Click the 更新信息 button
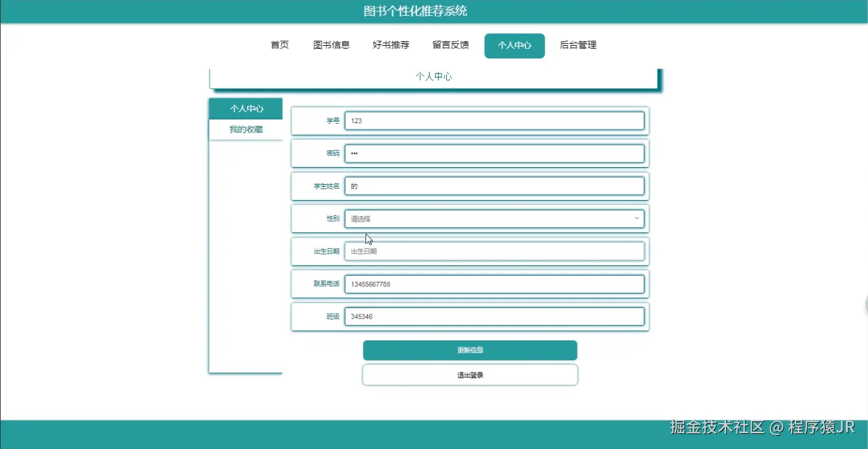 coord(470,351)
